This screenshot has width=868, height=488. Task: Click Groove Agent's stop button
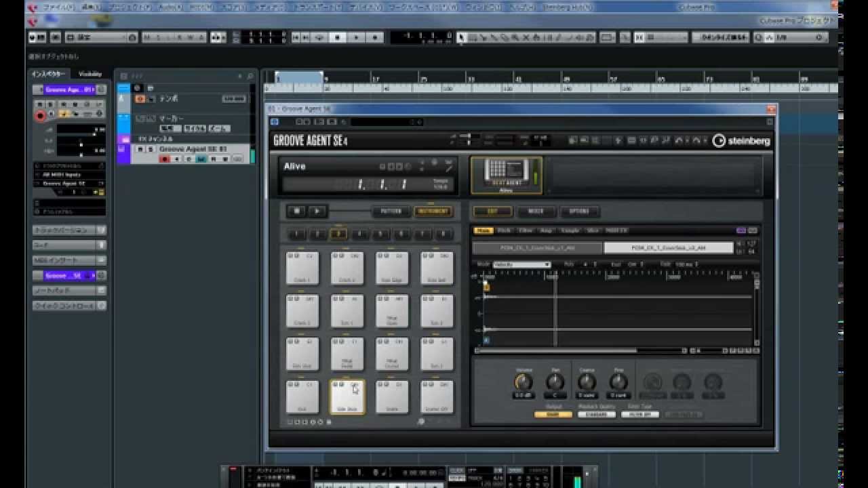click(x=297, y=211)
